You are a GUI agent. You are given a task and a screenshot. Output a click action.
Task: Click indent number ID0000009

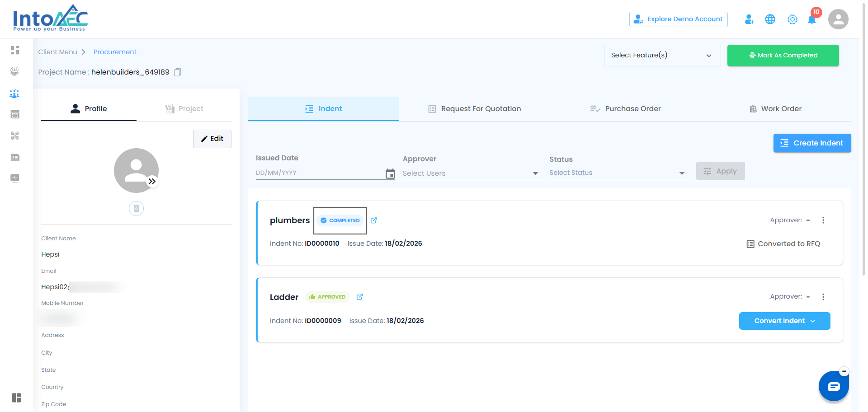click(x=323, y=321)
